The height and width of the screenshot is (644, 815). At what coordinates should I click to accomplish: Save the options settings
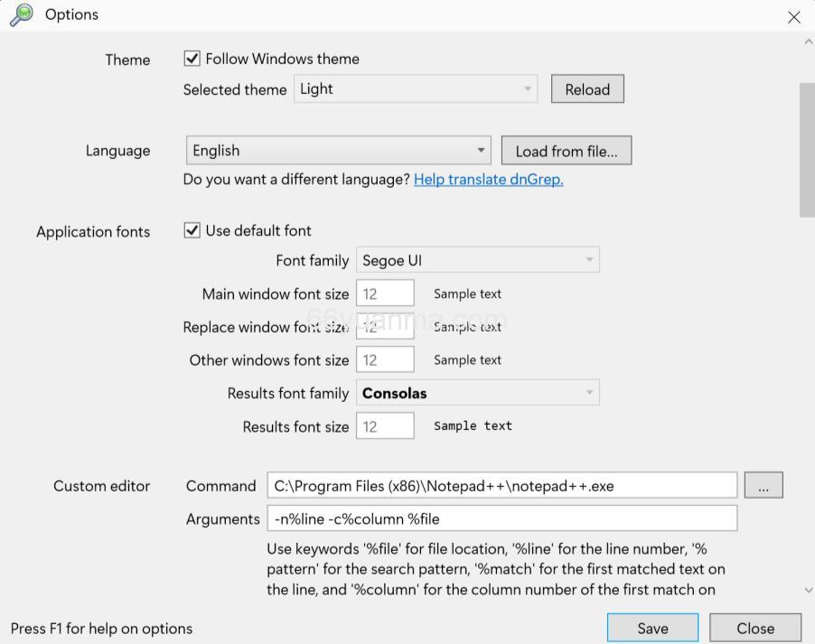[652, 628]
